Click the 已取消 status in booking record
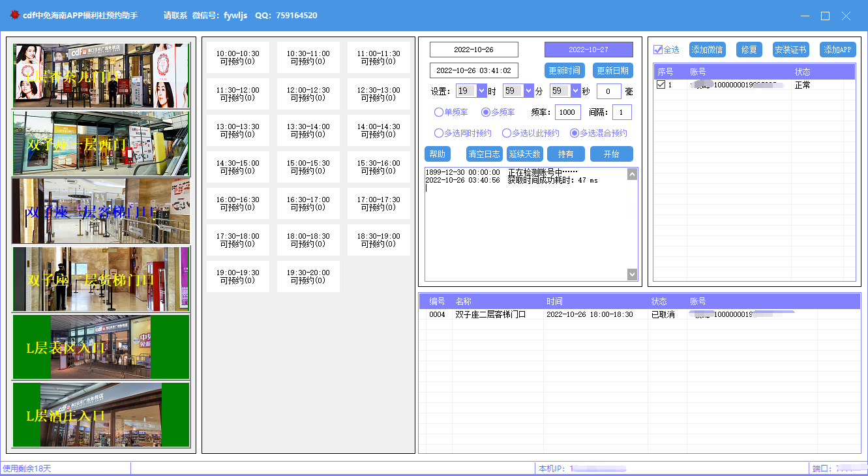The width and height of the screenshot is (868, 476). pos(663,314)
